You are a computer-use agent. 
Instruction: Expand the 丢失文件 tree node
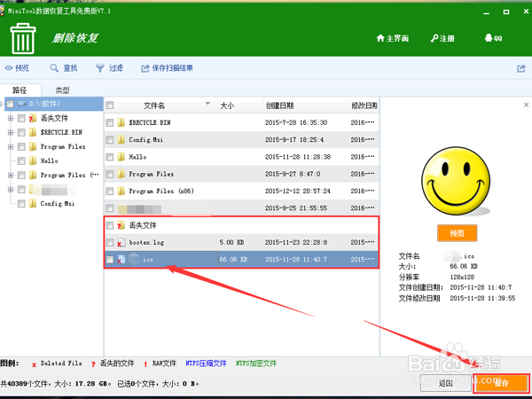[x=11, y=118]
